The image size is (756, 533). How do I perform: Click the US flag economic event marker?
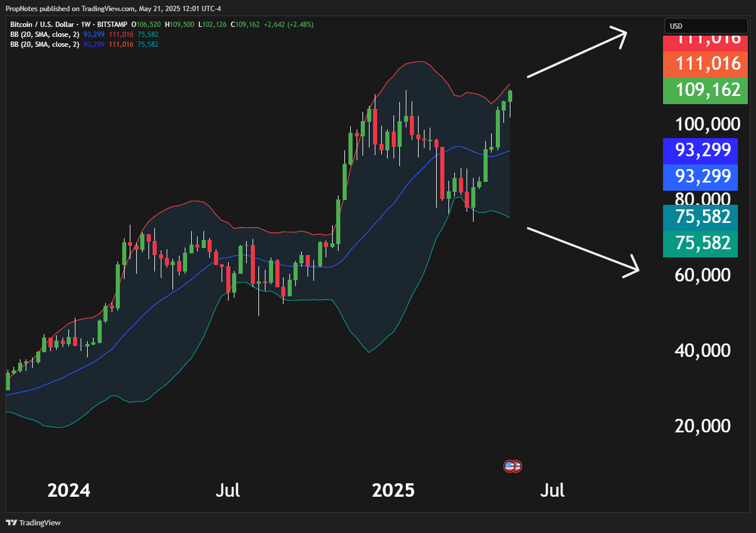[x=512, y=466]
